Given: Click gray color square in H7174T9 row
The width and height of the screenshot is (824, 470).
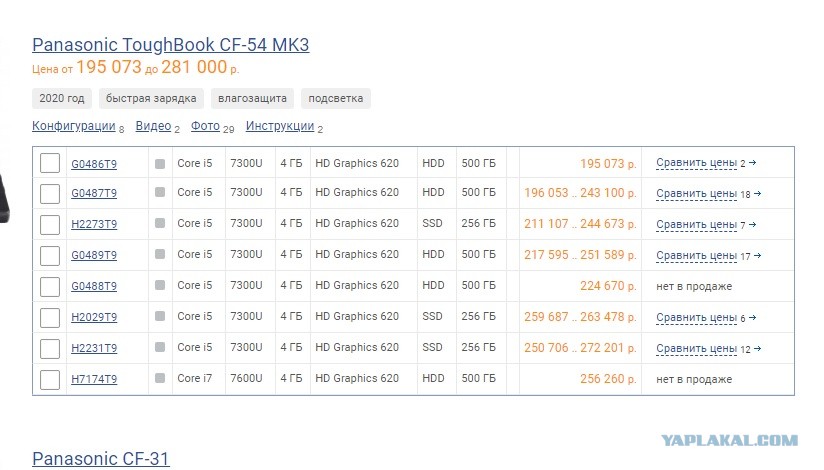Looking at the screenshot, I should coord(160,378).
